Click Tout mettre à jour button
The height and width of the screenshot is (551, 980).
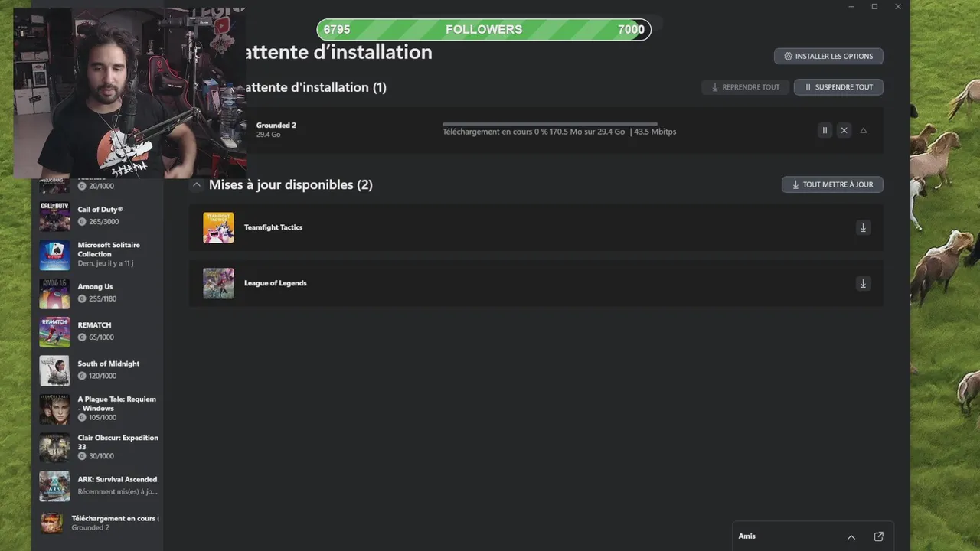(832, 184)
